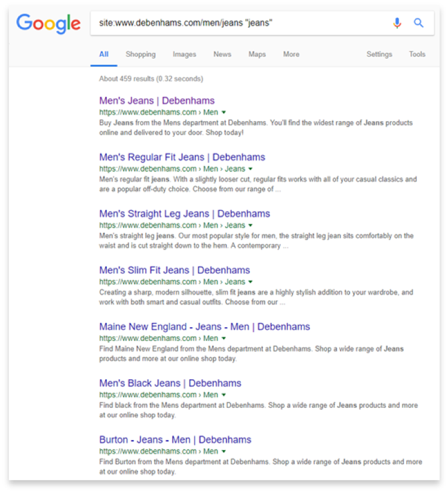Open Burton - Jeans - Men result
The height and width of the screenshot is (492, 448).
(x=175, y=439)
